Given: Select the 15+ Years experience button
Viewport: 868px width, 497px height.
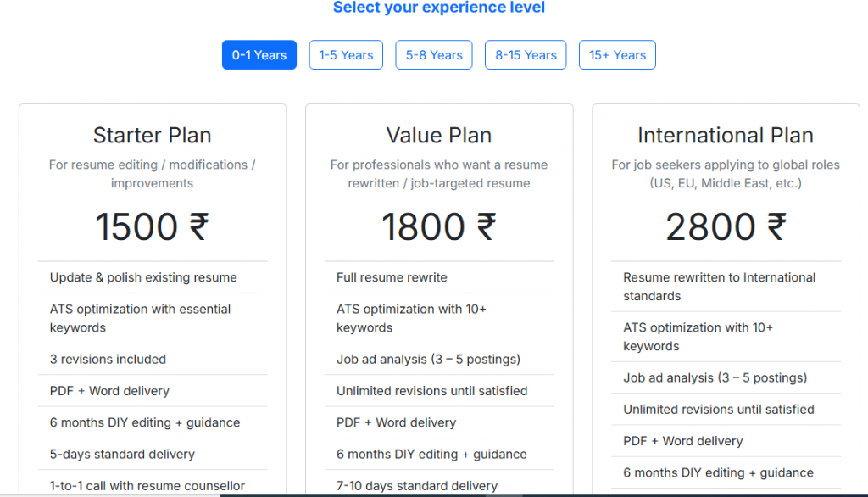Looking at the screenshot, I should tap(617, 55).
